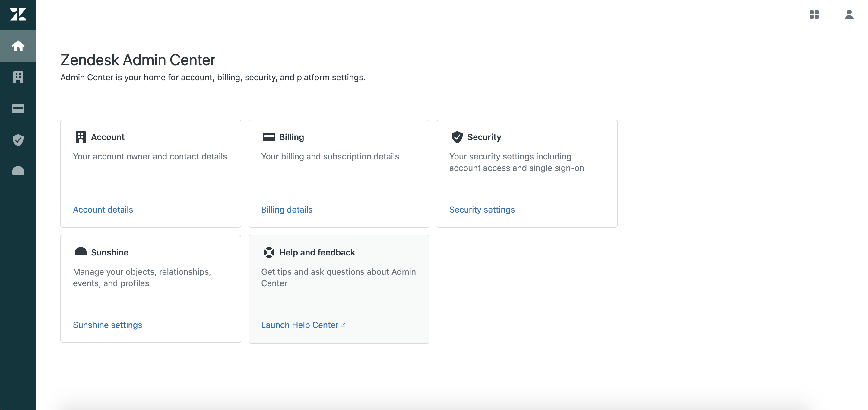Click the Sunshine card dome icon
The height and width of the screenshot is (410, 868).
pyautogui.click(x=81, y=252)
